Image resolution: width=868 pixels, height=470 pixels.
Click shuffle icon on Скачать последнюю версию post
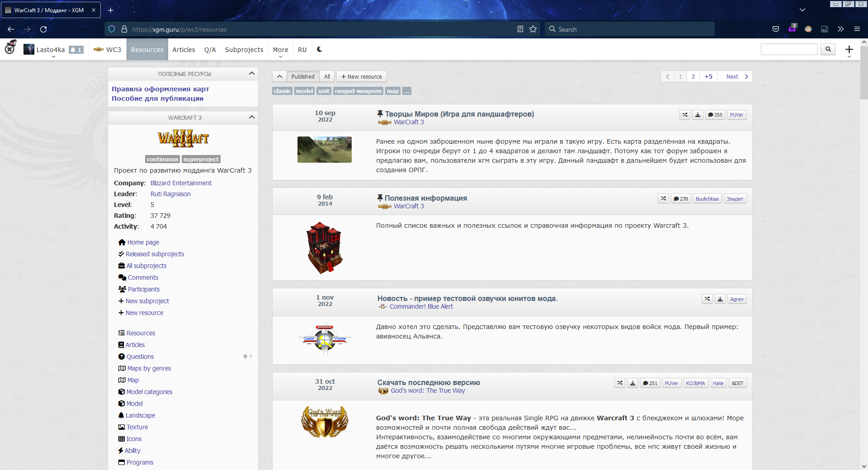(620, 383)
